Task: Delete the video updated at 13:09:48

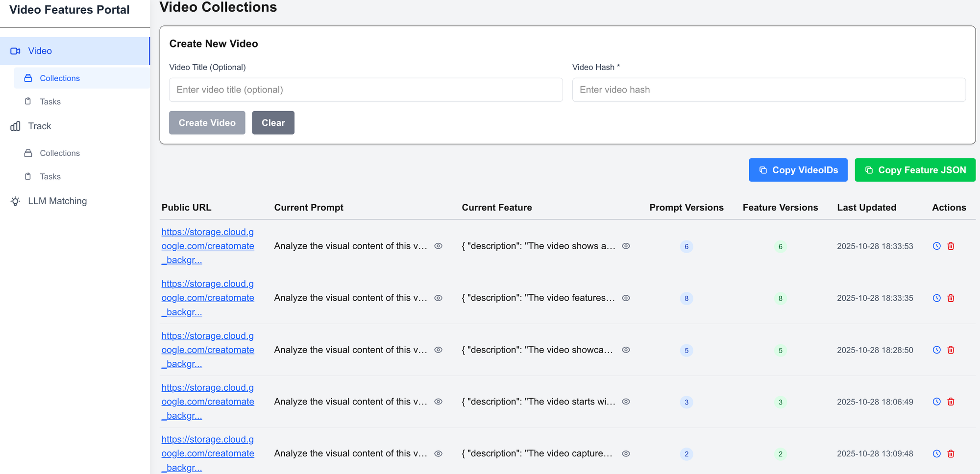Action: tap(951, 454)
